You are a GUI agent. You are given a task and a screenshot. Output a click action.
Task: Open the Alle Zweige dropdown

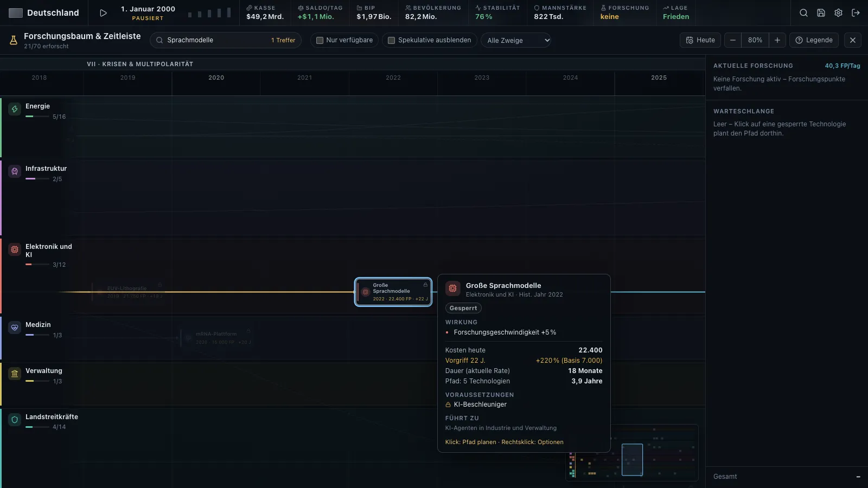(516, 40)
